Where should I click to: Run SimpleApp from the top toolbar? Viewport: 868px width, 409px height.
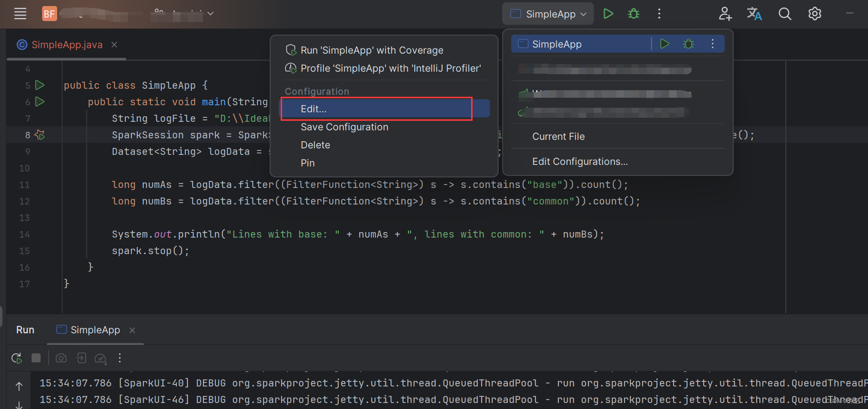608,14
